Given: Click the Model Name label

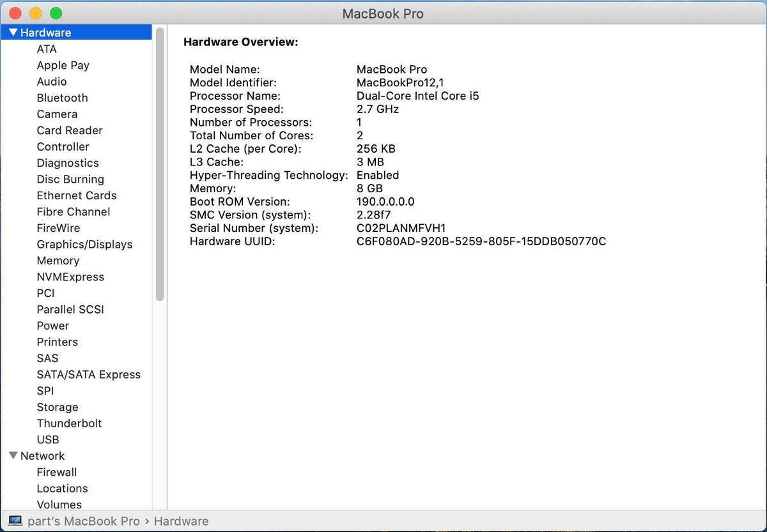Looking at the screenshot, I should [225, 70].
